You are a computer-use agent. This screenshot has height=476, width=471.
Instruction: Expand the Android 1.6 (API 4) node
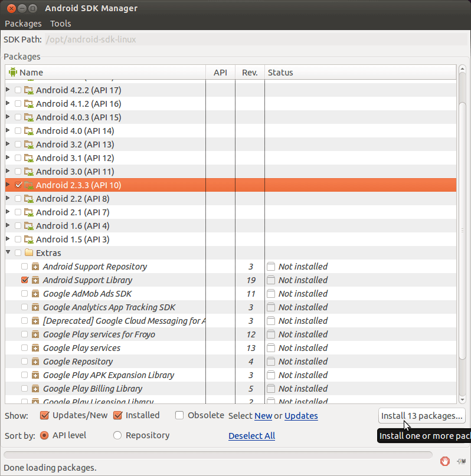click(8, 225)
